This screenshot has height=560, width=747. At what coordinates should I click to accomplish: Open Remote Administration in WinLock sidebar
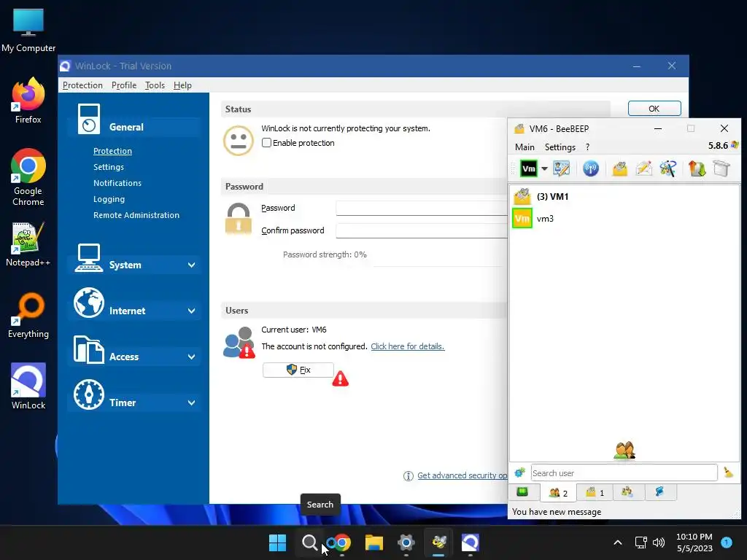click(x=136, y=215)
